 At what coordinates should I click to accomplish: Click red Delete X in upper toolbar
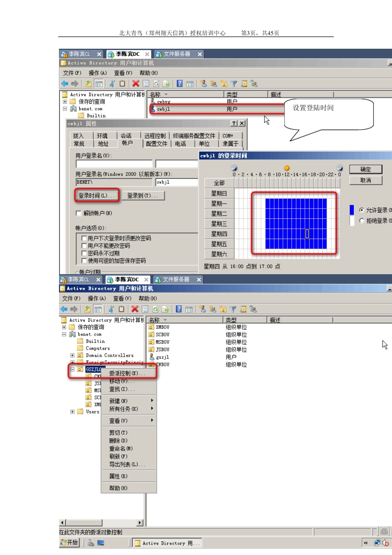point(135,83)
